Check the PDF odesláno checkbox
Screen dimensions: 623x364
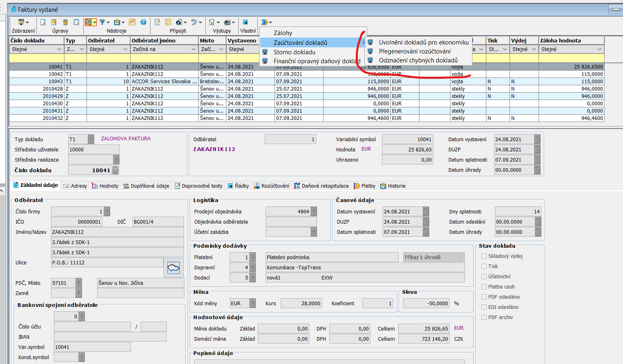[x=484, y=297]
